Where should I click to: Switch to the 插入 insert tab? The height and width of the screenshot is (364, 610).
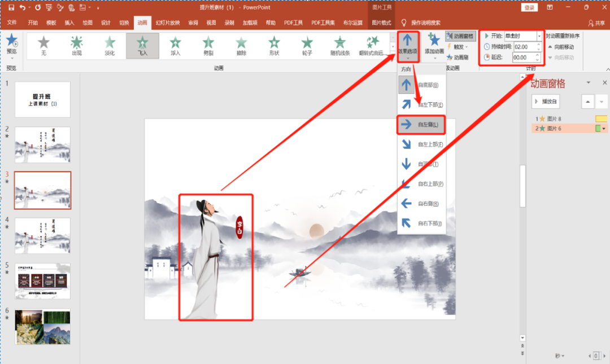click(69, 23)
